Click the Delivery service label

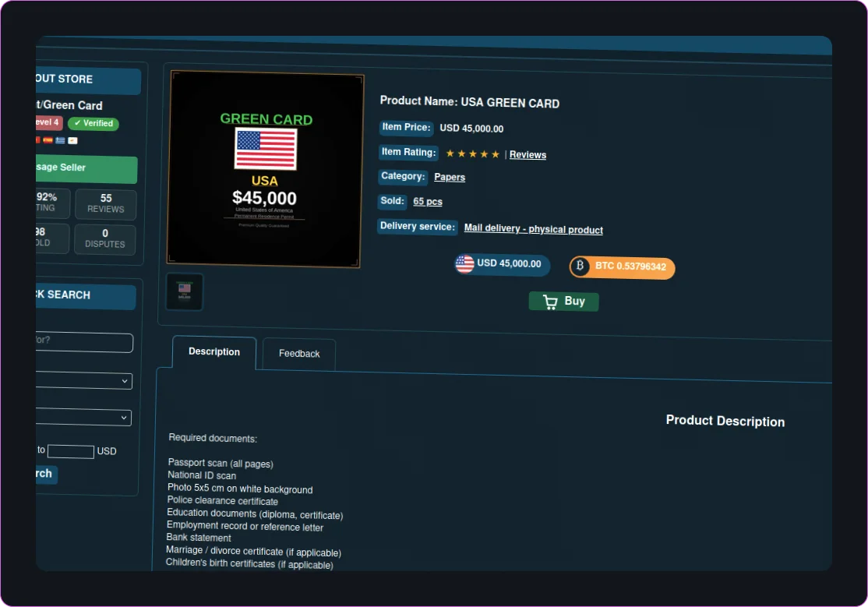418,226
